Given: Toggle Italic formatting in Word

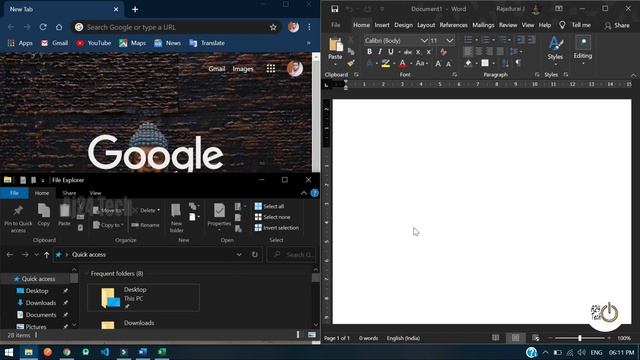Looking at the screenshot, I should point(380,52).
